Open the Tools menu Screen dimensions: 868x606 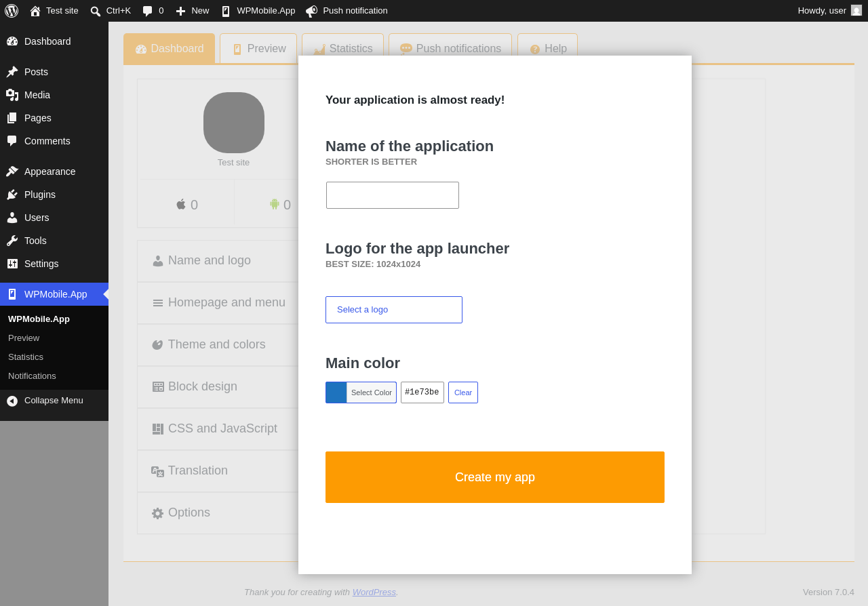tap(54, 241)
